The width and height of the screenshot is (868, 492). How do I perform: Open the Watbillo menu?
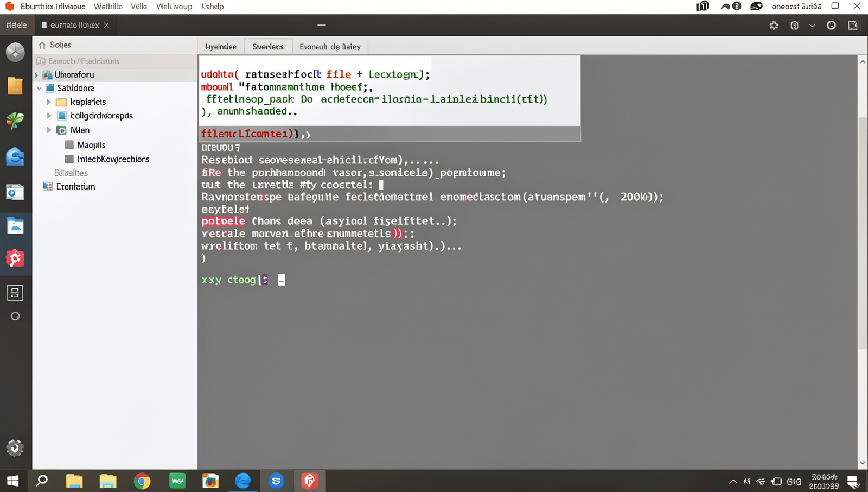[108, 7]
